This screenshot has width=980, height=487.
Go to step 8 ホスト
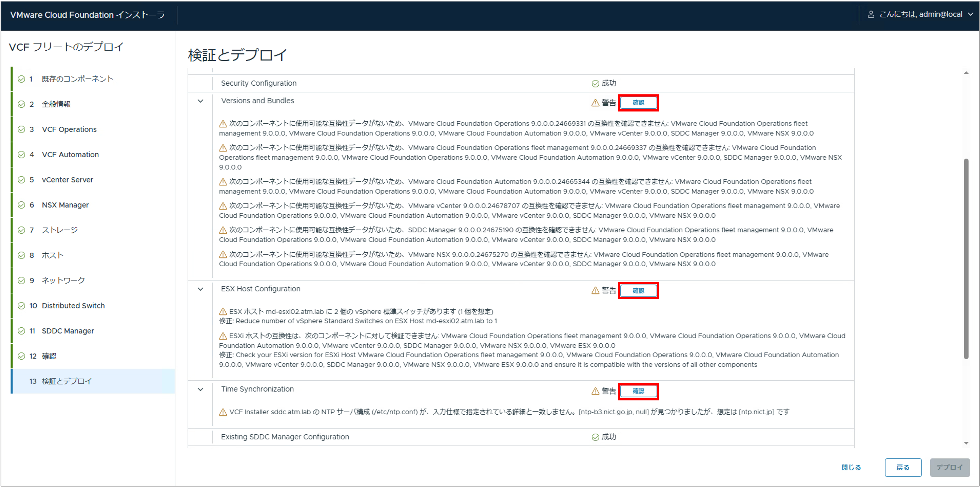point(93,255)
